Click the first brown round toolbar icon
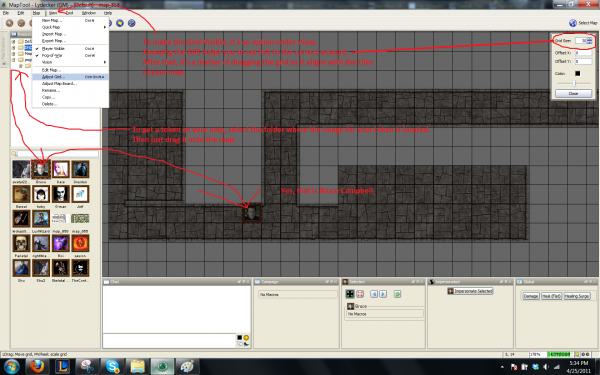The width and height of the screenshot is (600, 375). [x=10, y=23]
